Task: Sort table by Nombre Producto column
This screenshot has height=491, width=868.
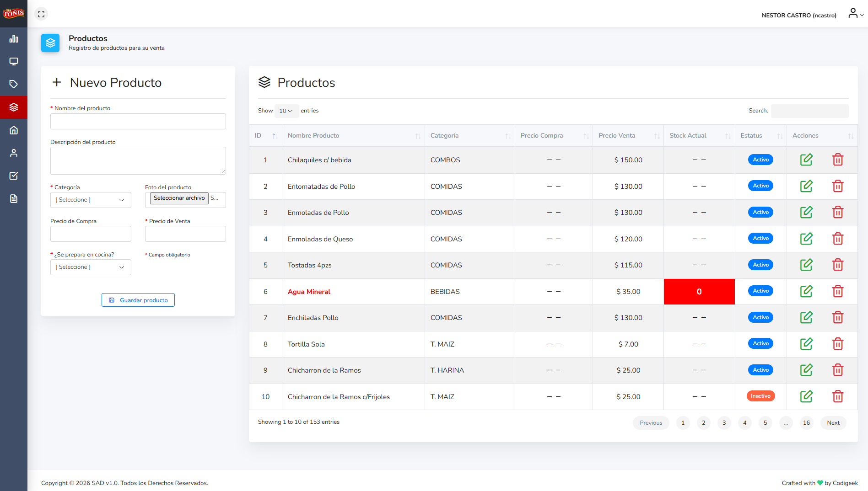Action: 353,136
